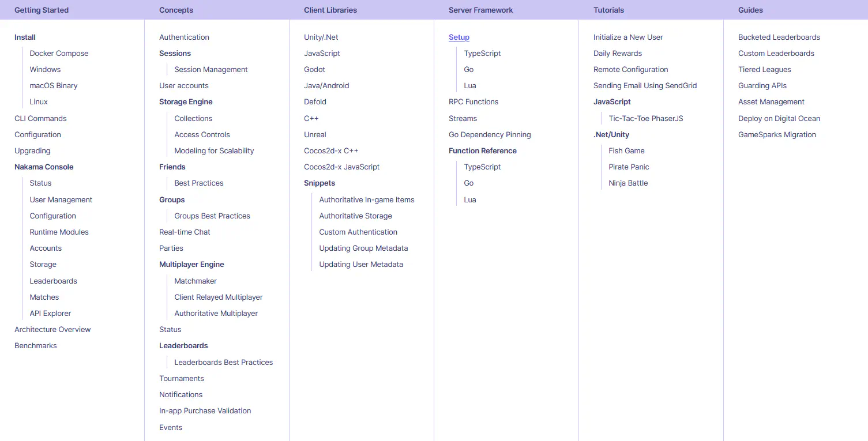Open Groups Best Practices

click(x=212, y=216)
